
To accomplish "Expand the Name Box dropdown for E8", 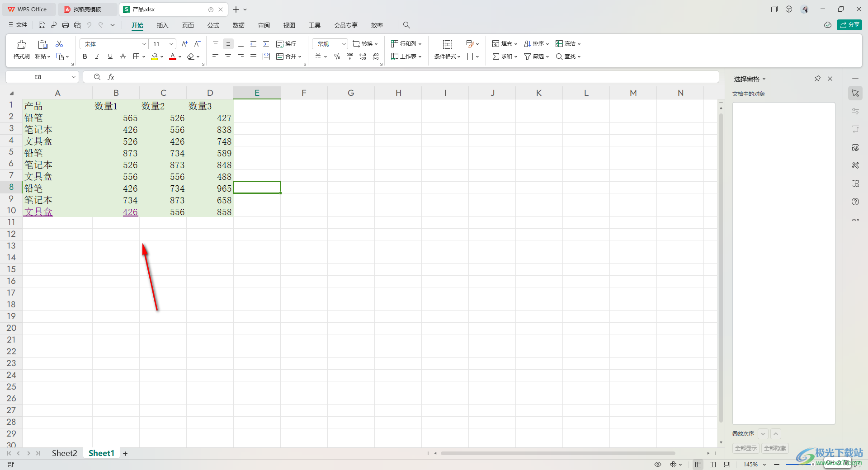I will pos(73,77).
